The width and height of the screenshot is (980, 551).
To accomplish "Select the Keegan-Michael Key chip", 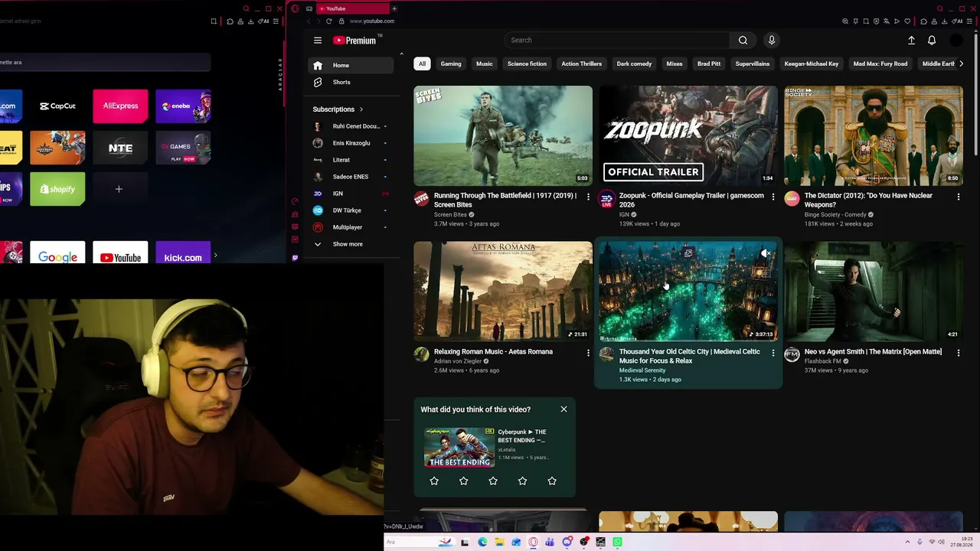I will tap(812, 64).
